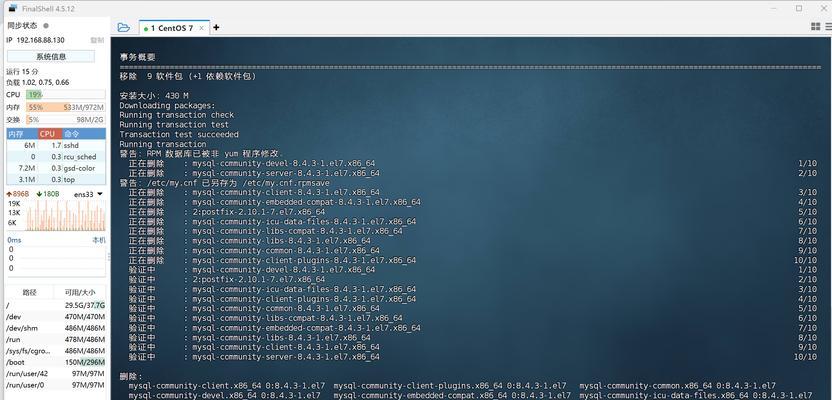
Task: Select the /run/user/42 disk row
Action: [x=56, y=374]
